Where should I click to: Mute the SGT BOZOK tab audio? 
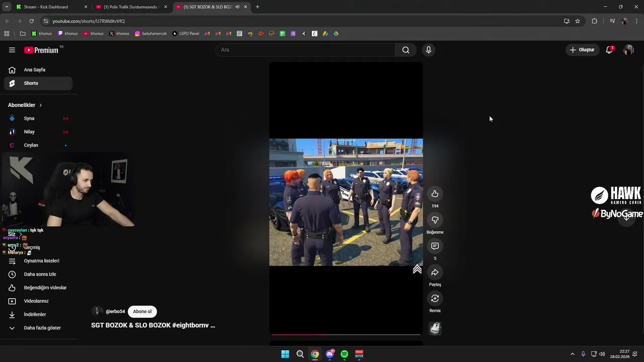pos(237,7)
